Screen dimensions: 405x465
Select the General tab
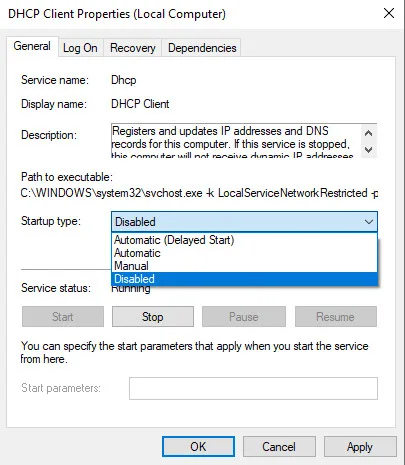(x=32, y=46)
